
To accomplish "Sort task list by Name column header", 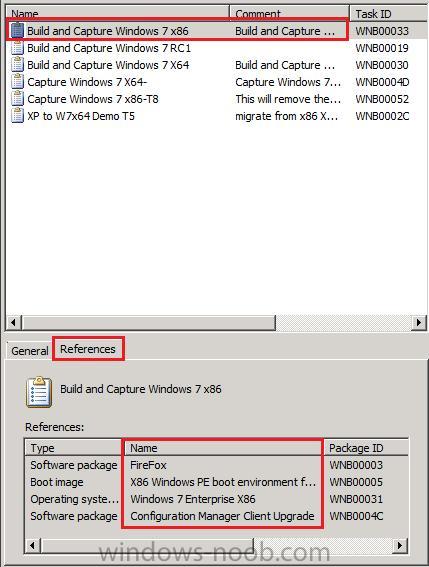I will (x=118, y=14).
